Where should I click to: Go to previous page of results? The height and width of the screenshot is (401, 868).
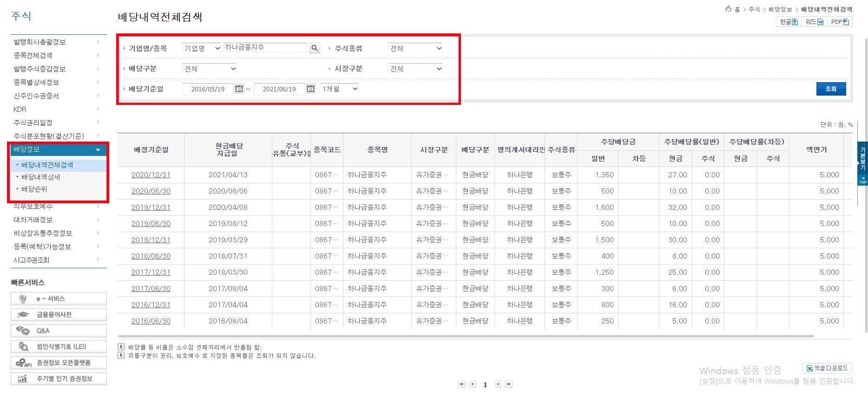point(473,384)
